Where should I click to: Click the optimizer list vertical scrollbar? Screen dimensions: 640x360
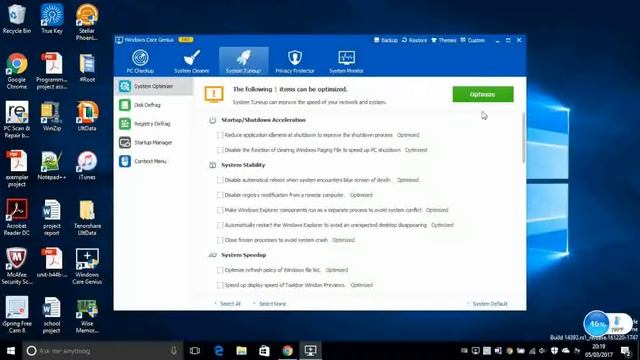[x=524, y=138]
